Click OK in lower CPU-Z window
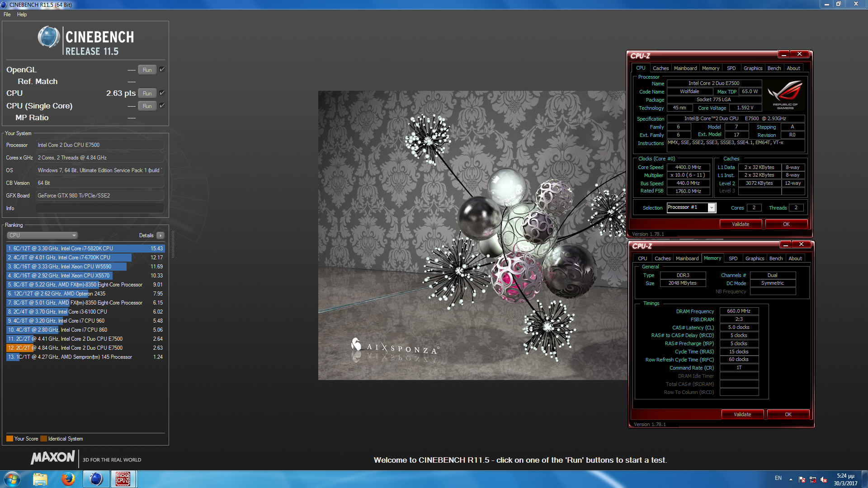This screenshot has height=488, width=868. [x=788, y=414]
